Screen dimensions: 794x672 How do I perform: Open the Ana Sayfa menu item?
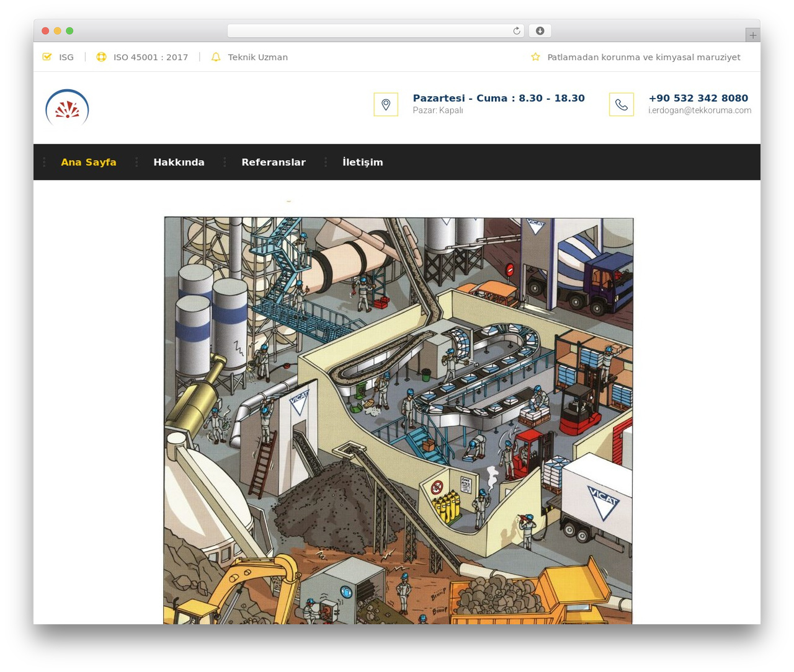click(89, 162)
